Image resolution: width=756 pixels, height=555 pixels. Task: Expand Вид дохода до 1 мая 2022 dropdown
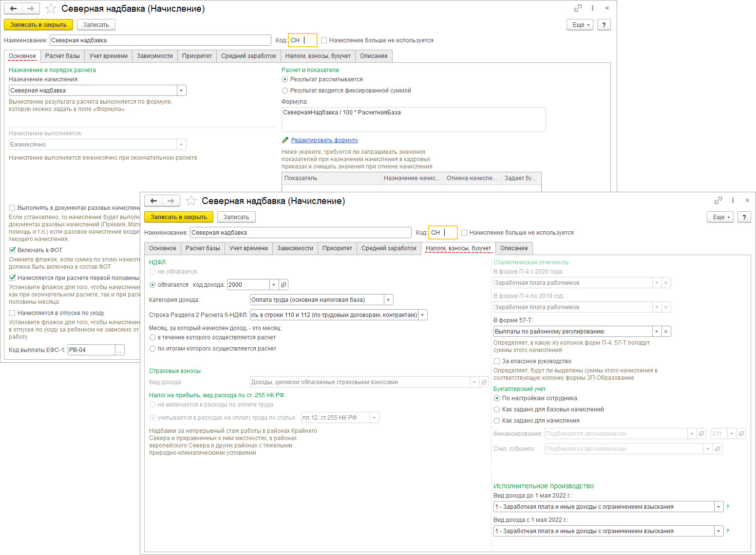click(x=718, y=507)
